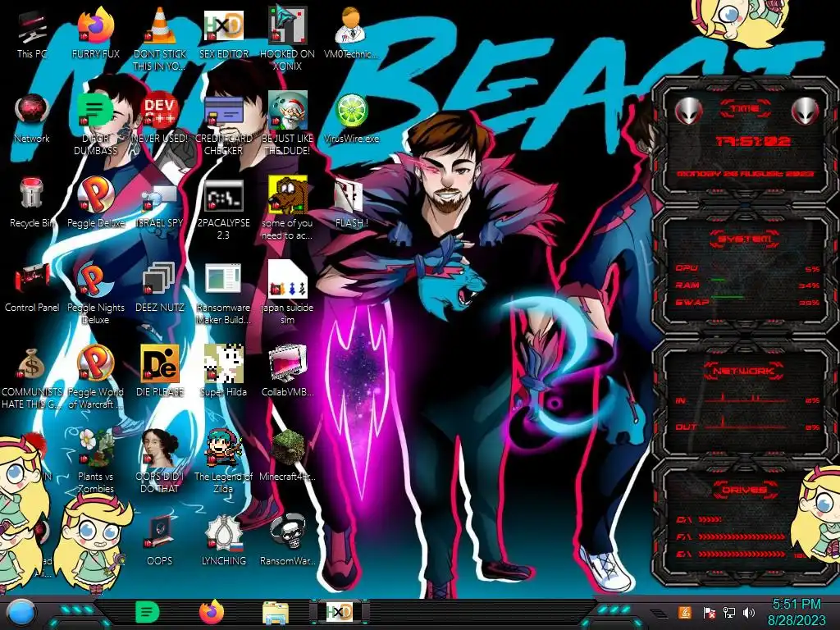
Task: Launch Plants vs Zombies shortcut
Action: pos(96,448)
